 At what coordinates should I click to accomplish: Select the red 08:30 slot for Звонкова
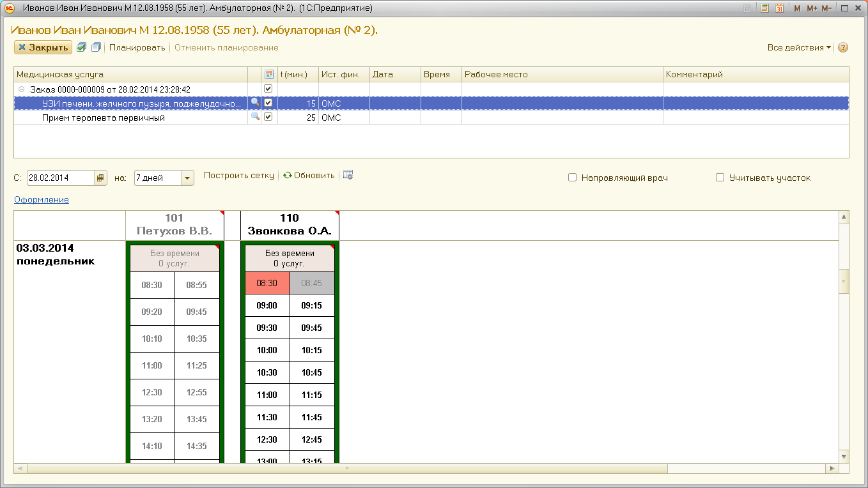click(267, 283)
